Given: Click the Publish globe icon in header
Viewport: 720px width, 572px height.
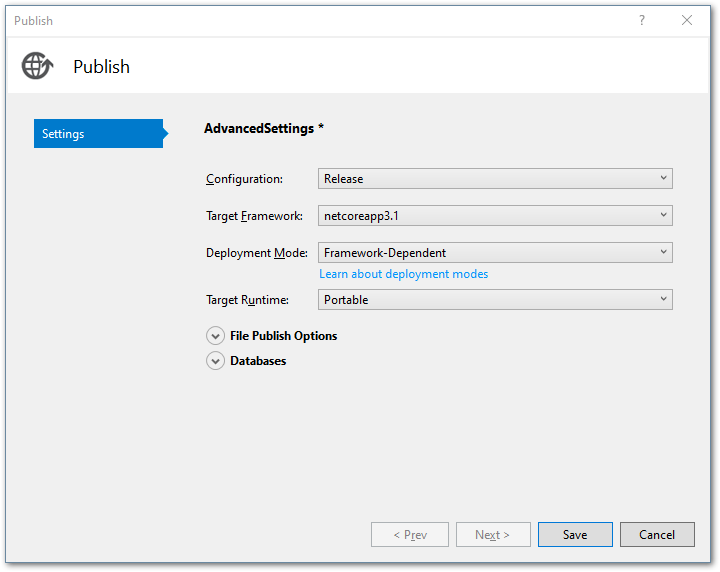Looking at the screenshot, I should pyautogui.click(x=36, y=66).
